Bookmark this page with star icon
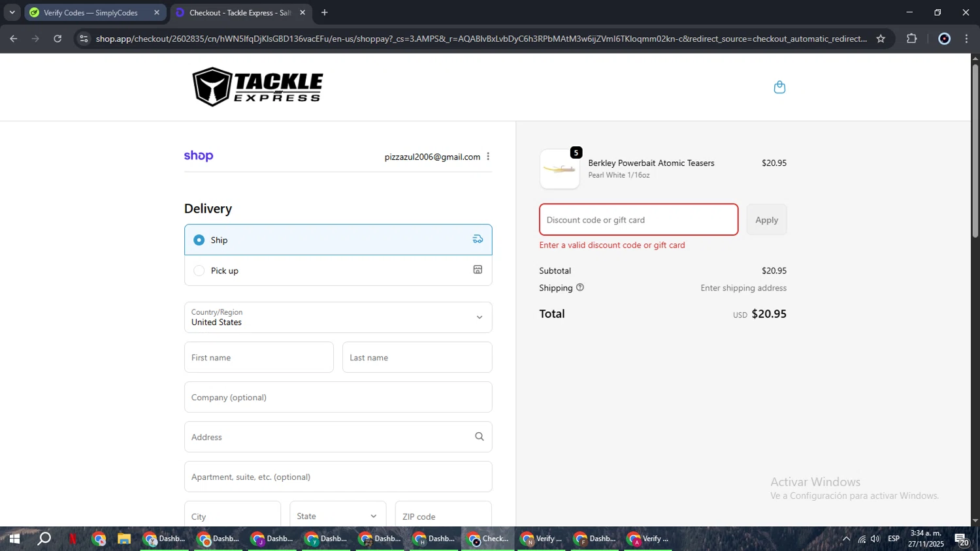Image resolution: width=980 pixels, height=551 pixels. (881, 39)
